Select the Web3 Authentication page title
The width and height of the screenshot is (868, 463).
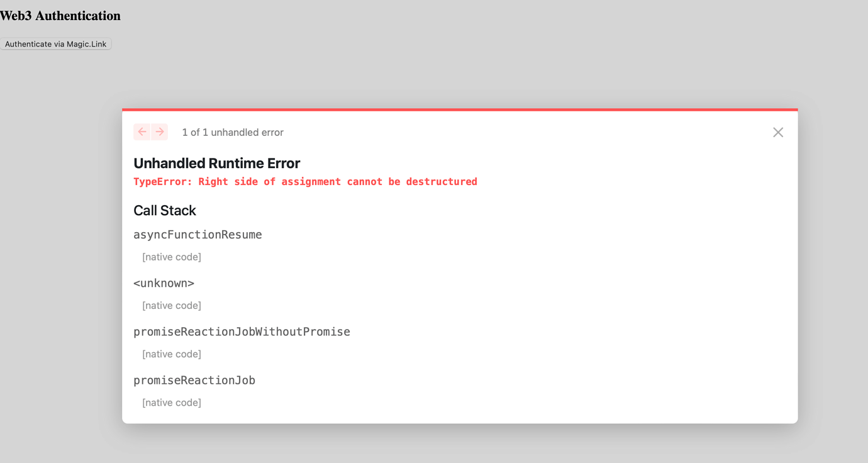tap(60, 15)
